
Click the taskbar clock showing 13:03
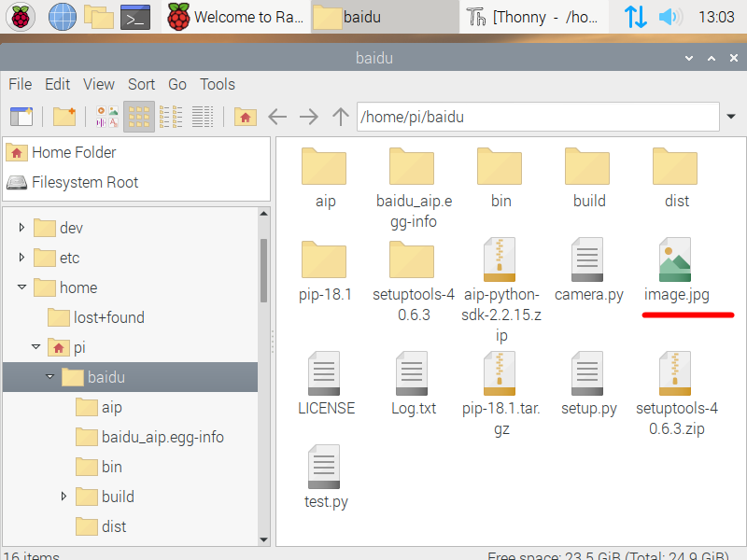[x=716, y=17]
